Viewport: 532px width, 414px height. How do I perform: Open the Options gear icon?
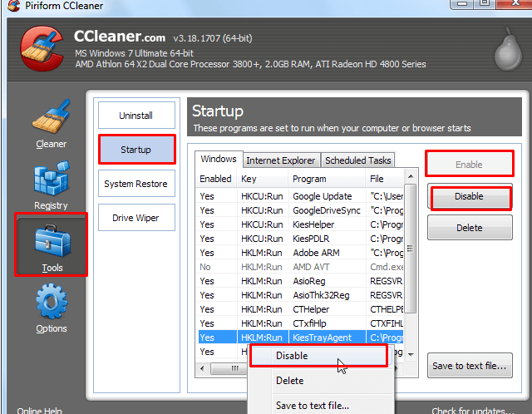point(52,301)
